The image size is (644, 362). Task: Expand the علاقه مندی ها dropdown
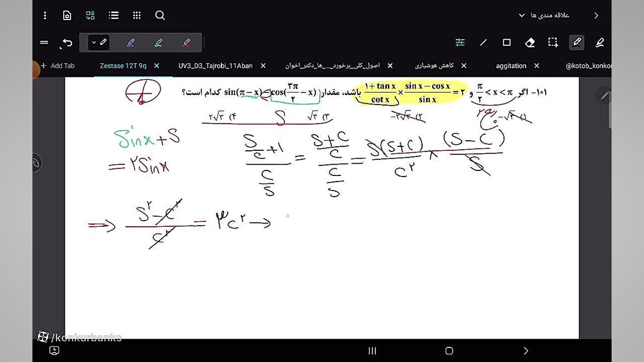click(x=544, y=15)
